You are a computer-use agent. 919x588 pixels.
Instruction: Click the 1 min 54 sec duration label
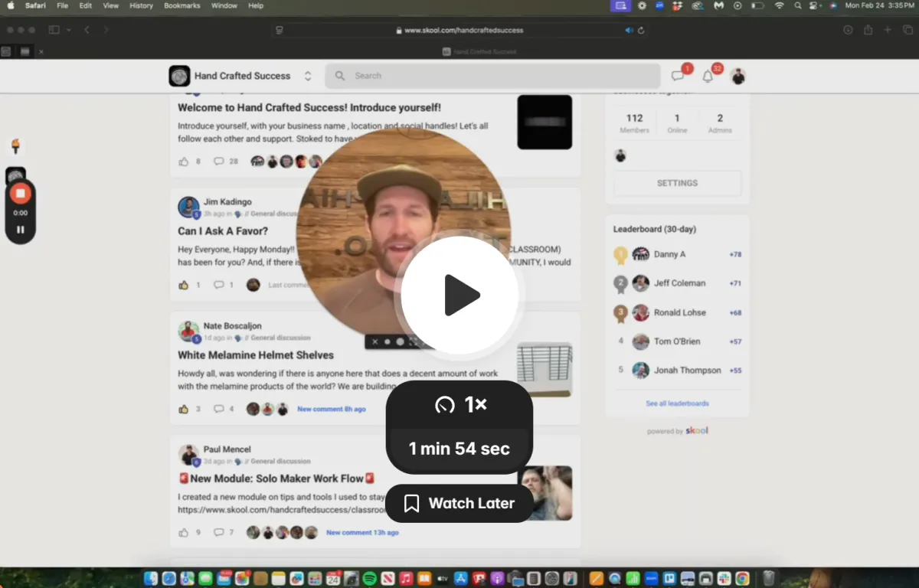(459, 449)
